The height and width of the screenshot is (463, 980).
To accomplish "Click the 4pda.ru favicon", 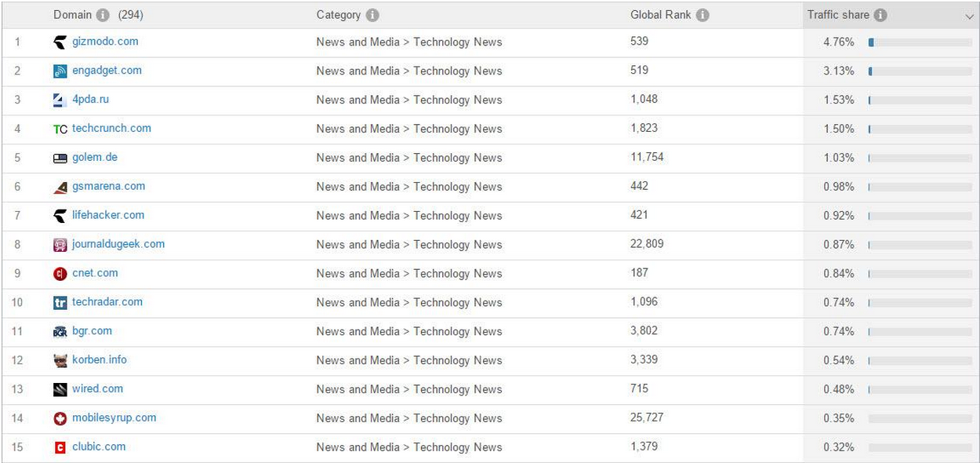I will click(60, 100).
